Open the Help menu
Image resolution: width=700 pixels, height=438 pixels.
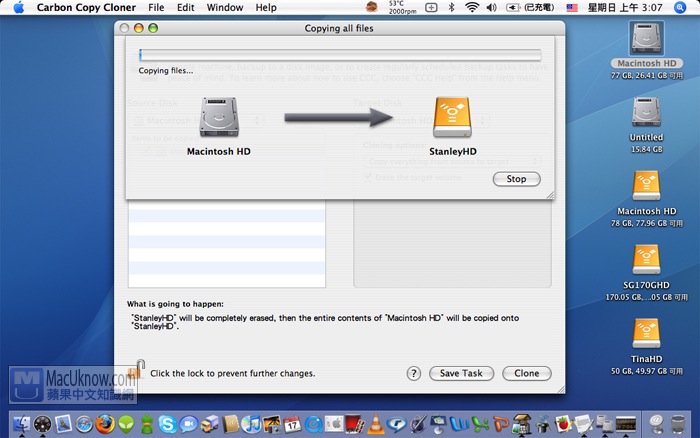pyautogui.click(x=266, y=8)
